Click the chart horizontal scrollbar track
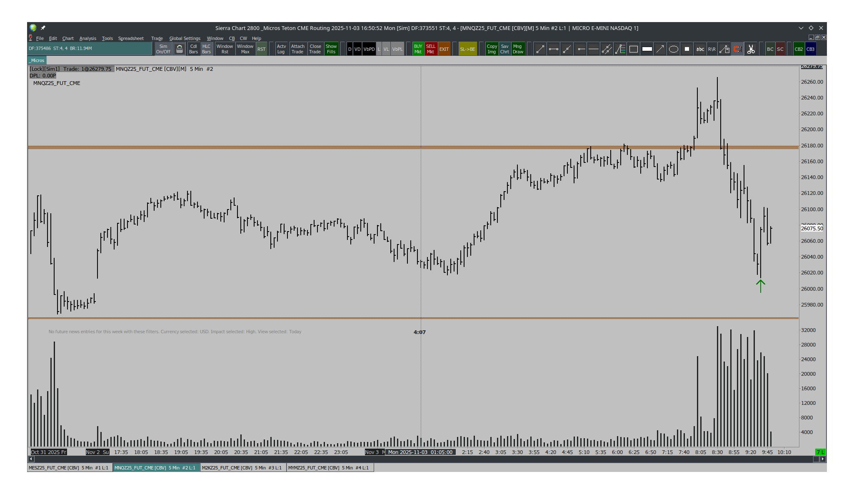 click(x=417, y=459)
